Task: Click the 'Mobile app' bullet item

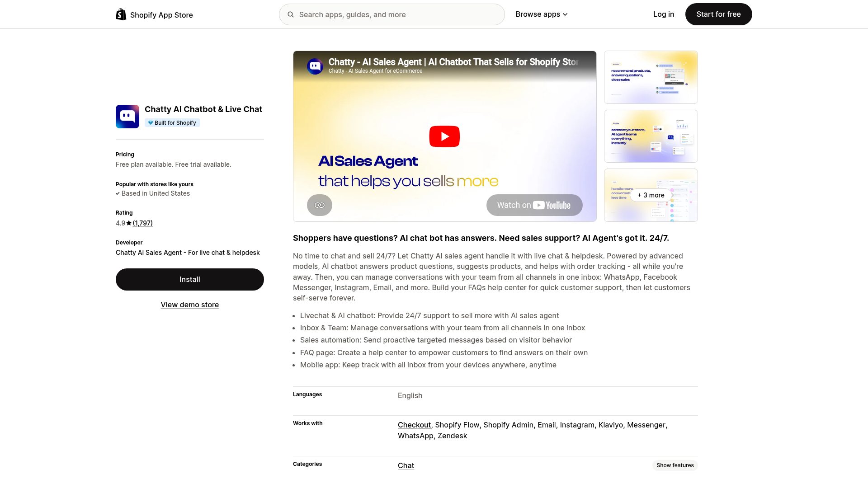Action: tap(428, 365)
